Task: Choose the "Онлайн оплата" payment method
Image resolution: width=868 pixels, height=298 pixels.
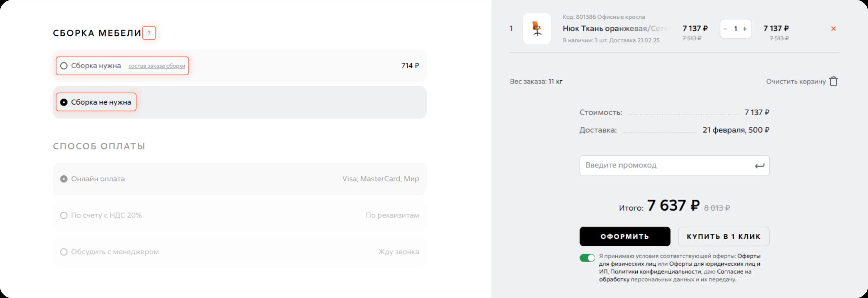Action: point(64,179)
